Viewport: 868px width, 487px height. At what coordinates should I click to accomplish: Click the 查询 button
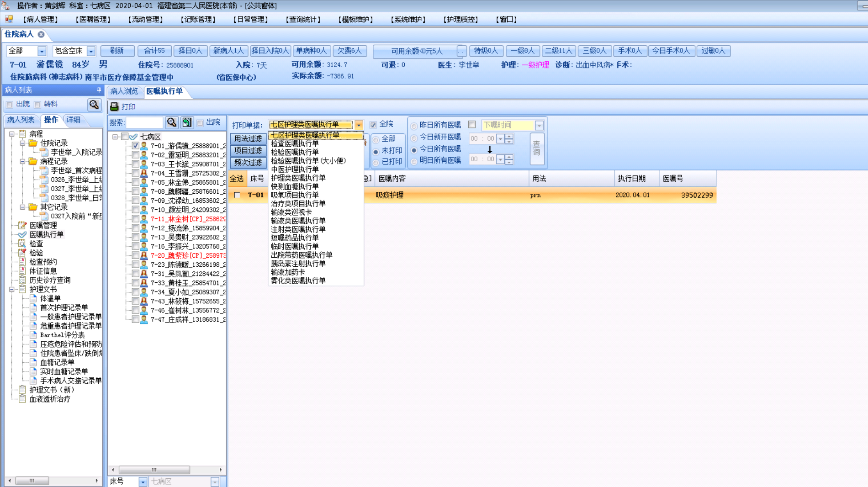pos(537,148)
